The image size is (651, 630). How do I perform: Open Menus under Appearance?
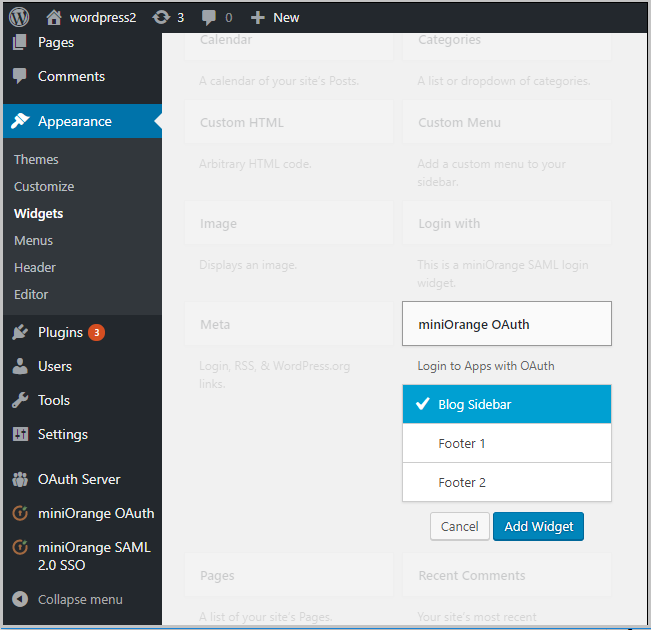(33, 240)
